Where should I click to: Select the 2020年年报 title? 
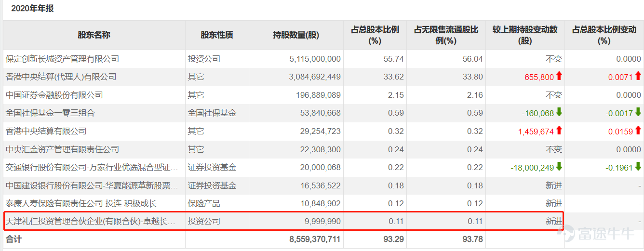point(33,9)
